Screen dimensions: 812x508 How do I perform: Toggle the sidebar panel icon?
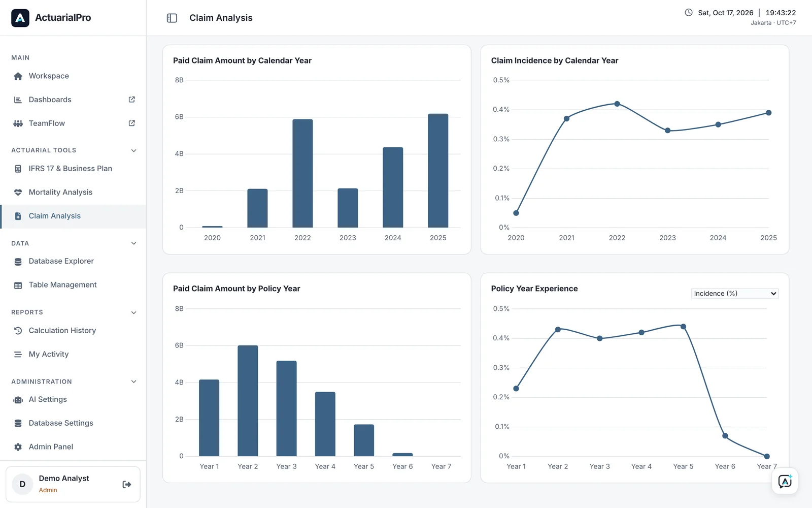pyautogui.click(x=172, y=18)
